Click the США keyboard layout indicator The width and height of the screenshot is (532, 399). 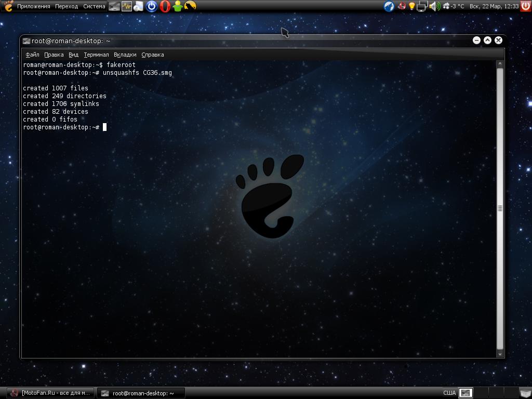(x=449, y=393)
